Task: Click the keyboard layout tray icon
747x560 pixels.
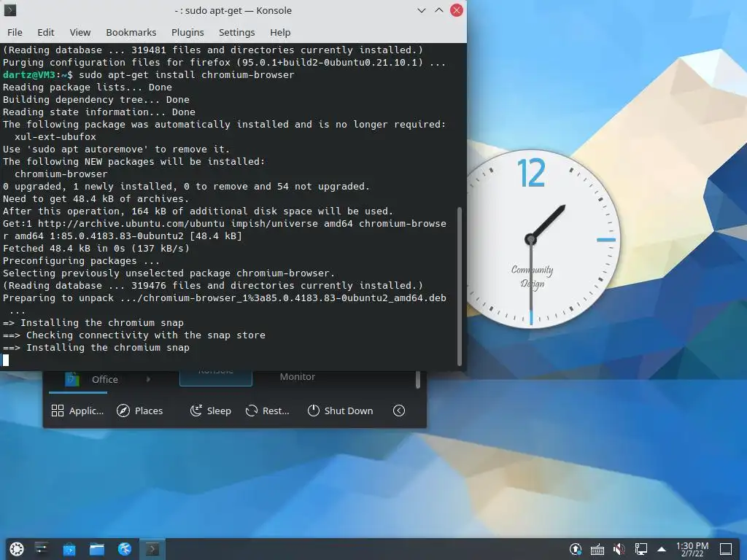Action: [x=597, y=550]
